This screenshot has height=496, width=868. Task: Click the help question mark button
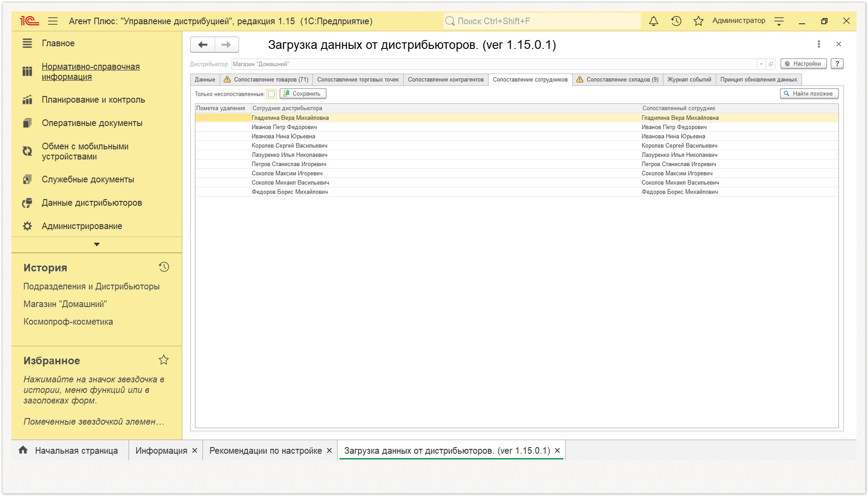(837, 64)
